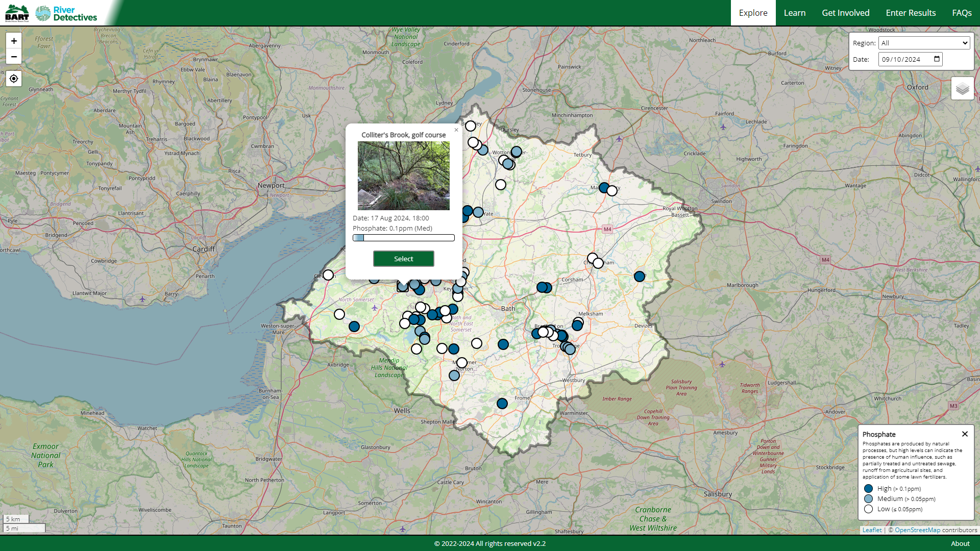
Task: Select the lone white marker south of Wotton
Action: pyautogui.click(x=501, y=185)
